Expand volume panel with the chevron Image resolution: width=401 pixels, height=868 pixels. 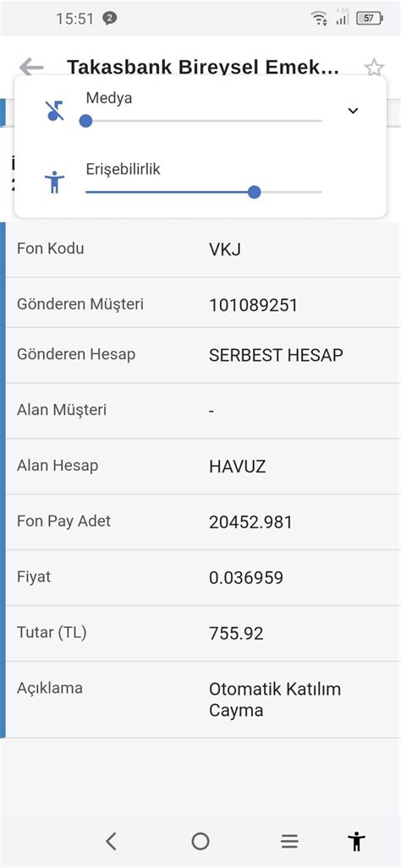(x=353, y=111)
